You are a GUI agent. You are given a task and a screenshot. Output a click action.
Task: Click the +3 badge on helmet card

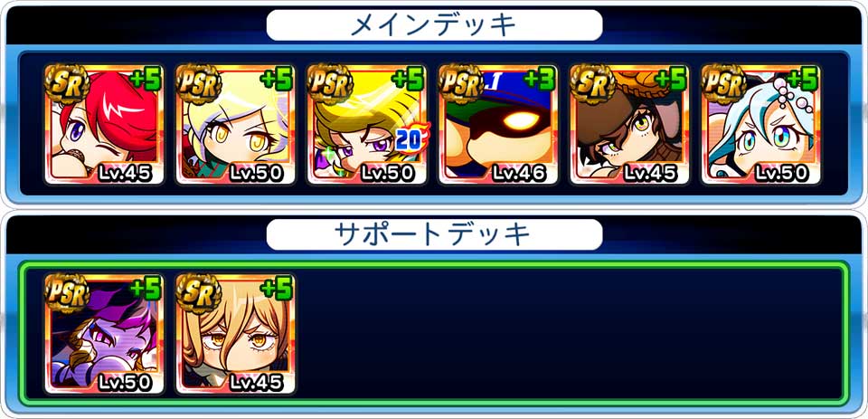click(539, 80)
